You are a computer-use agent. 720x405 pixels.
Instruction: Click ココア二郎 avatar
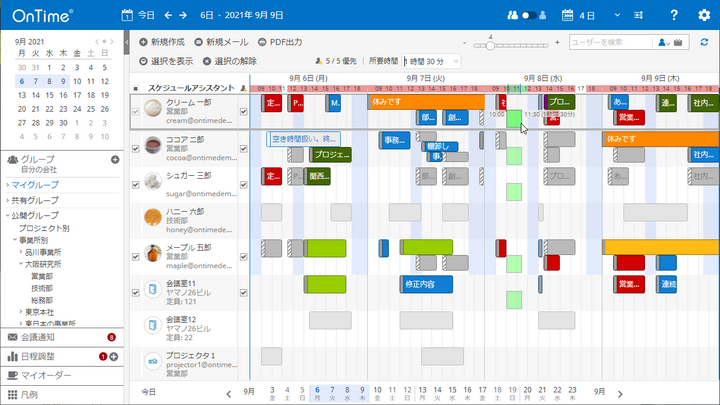pos(152,145)
